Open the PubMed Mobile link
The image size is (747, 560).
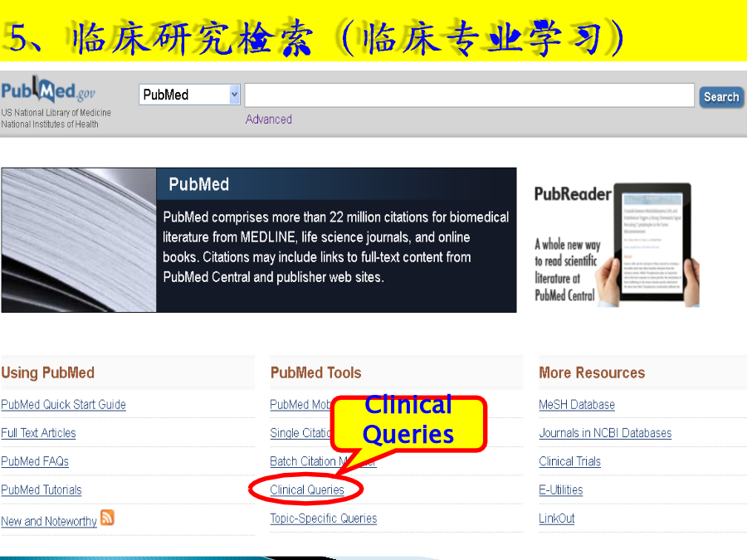pos(300,404)
